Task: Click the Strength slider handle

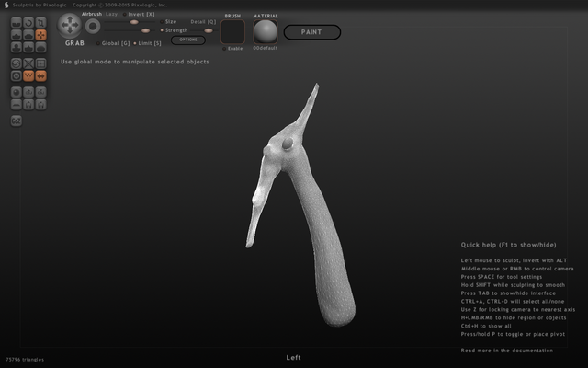Action: click(x=145, y=30)
